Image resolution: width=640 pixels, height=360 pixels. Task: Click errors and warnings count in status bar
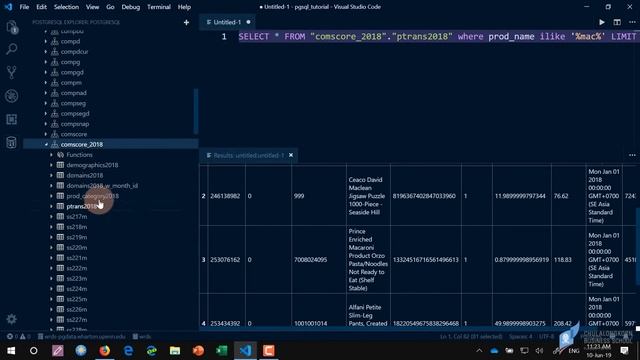pyautogui.click(x=19, y=337)
